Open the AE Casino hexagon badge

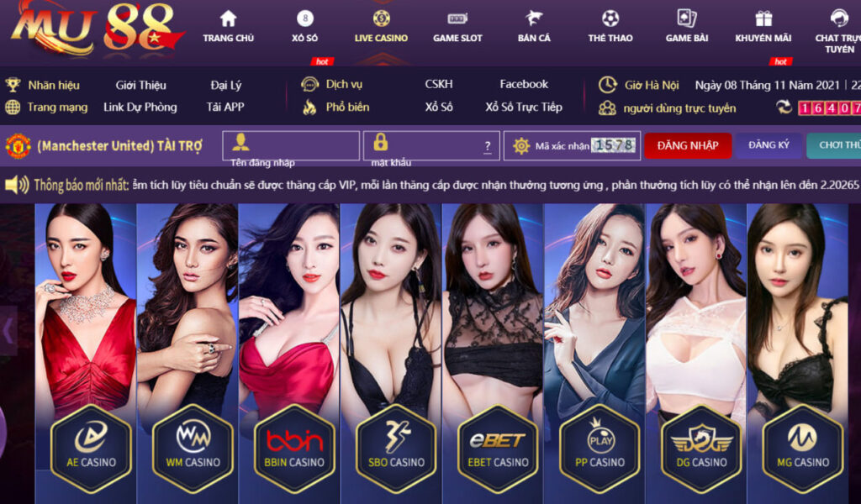[91, 449]
